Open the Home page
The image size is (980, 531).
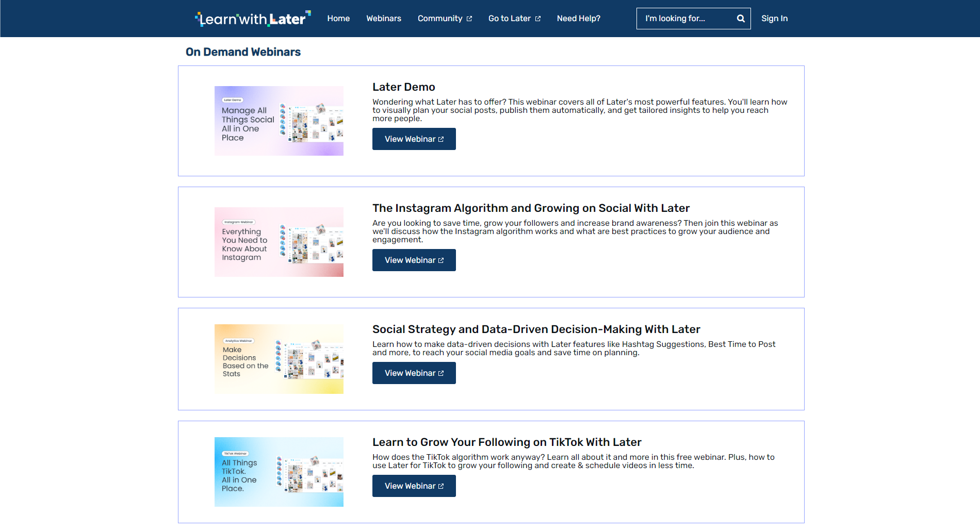338,19
